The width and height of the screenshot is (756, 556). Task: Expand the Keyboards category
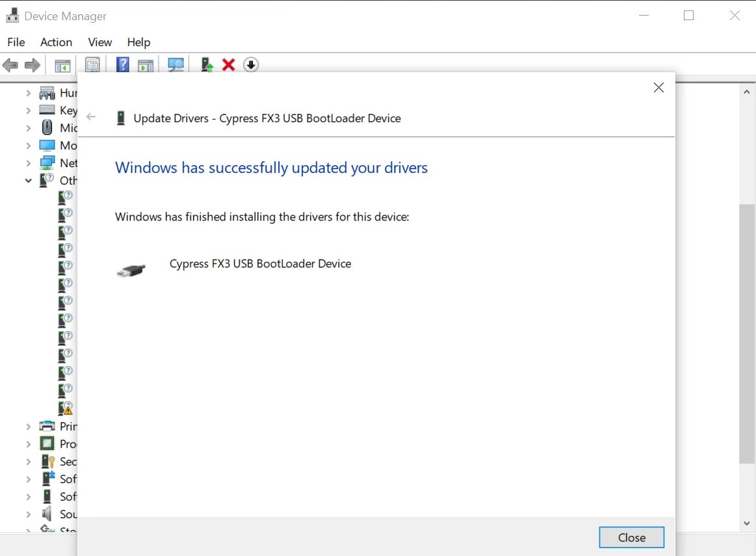point(28,111)
